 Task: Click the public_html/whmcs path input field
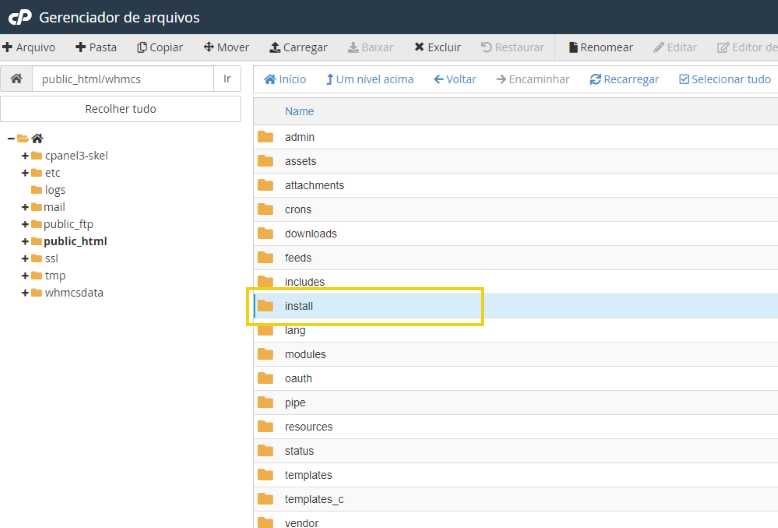[123, 79]
